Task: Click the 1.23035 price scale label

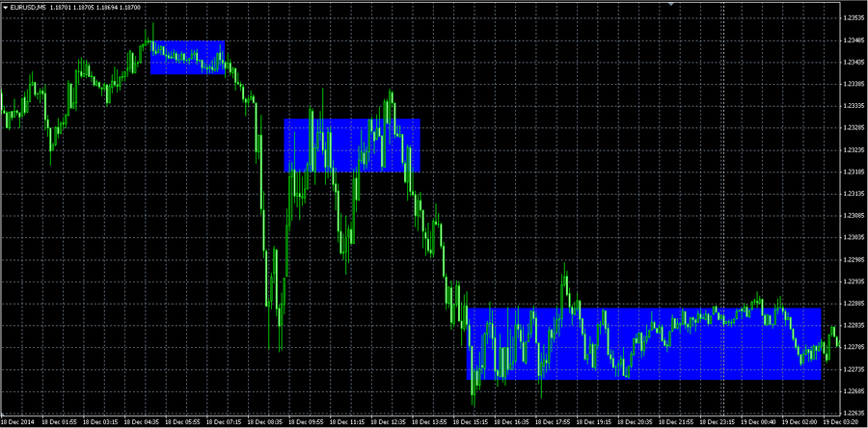Action: (x=853, y=238)
